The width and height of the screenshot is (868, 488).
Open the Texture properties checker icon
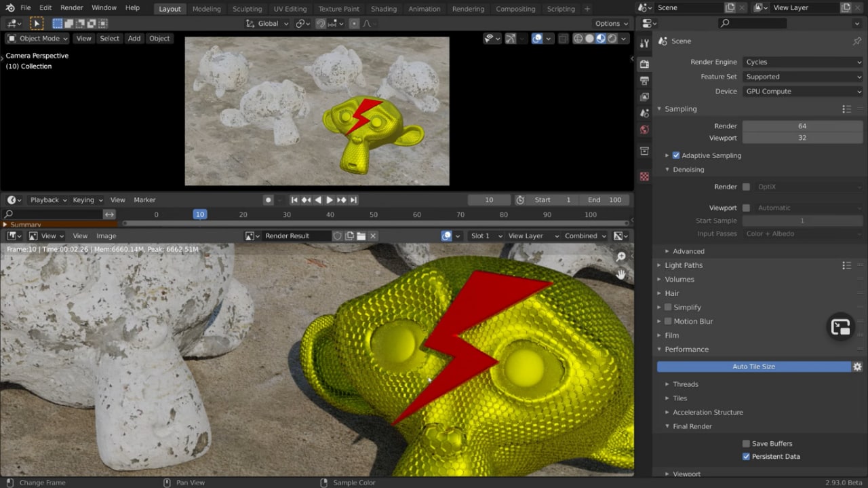pyautogui.click(x=644, y=176)
